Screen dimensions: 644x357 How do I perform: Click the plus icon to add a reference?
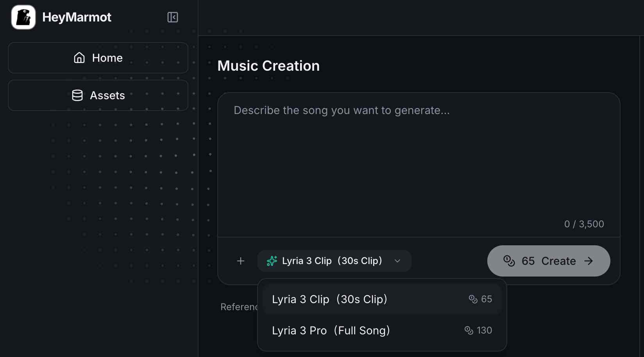pyautogui.click(x=241, y=261)
